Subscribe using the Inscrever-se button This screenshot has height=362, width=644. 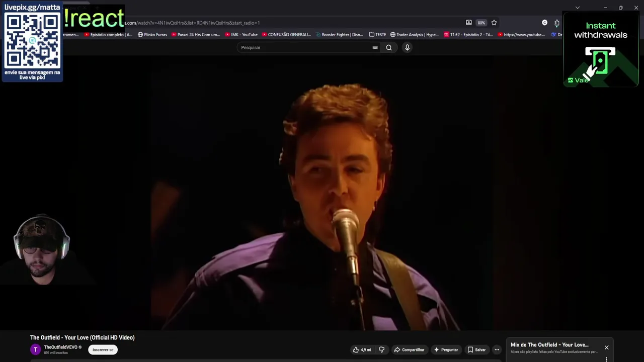(x=103, y=349)
